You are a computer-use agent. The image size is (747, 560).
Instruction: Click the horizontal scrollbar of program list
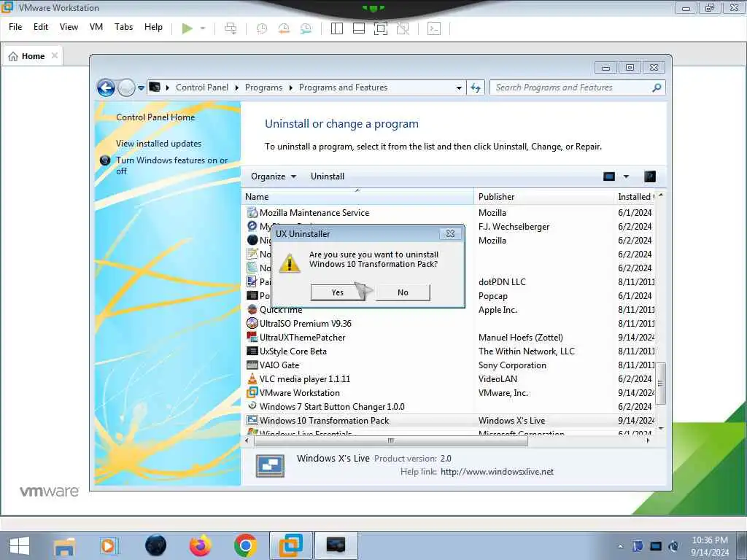(391, 441)
